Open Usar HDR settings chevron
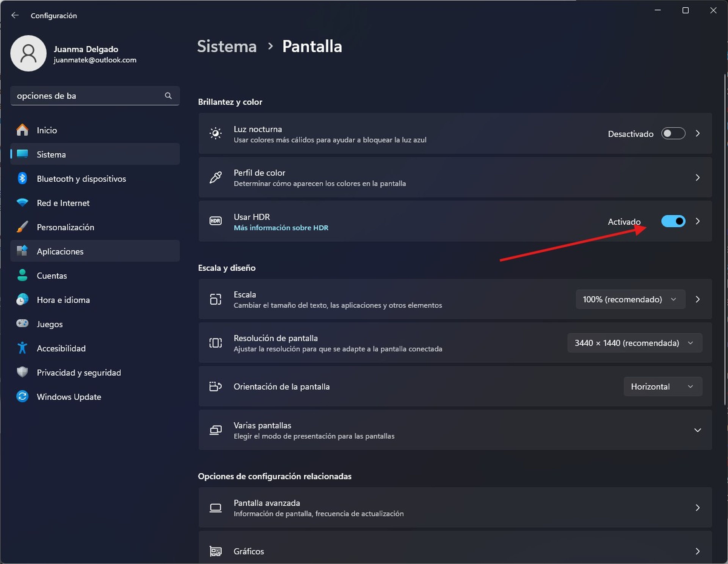Viewport: 728px width, 564px height. (697, 221)
